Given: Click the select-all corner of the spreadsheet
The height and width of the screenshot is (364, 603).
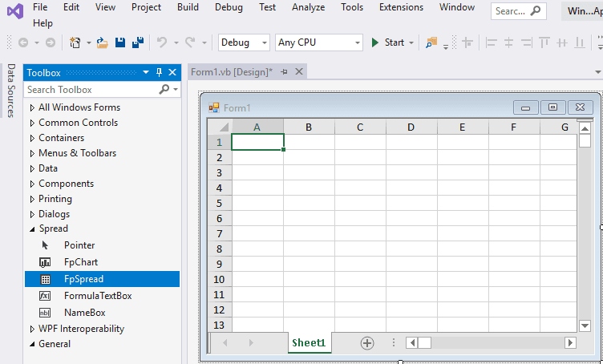Looking at the screenshot, I should [219, 127].
